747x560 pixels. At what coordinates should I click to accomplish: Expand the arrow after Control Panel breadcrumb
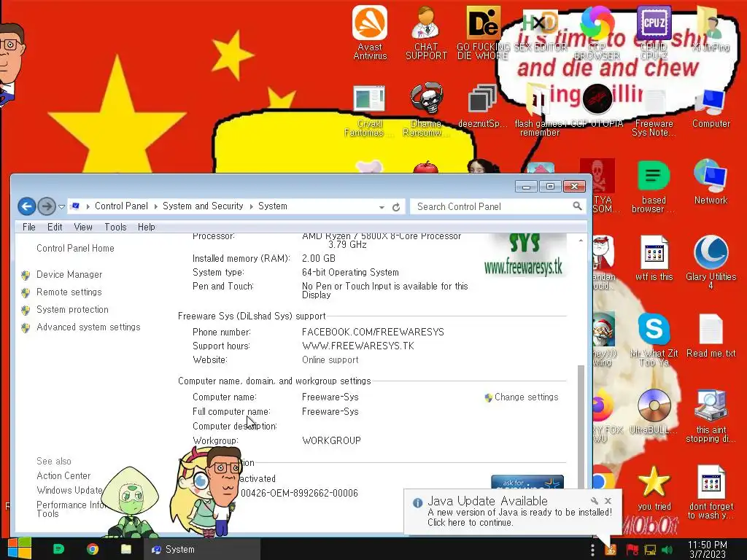click(156, 206)
